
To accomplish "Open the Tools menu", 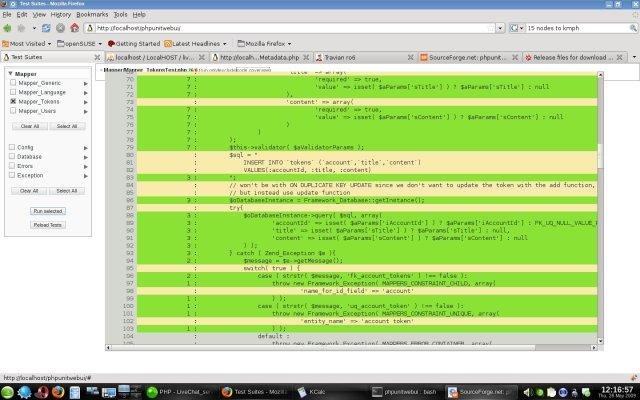I will pyautogui.click(x=120, y=15).
